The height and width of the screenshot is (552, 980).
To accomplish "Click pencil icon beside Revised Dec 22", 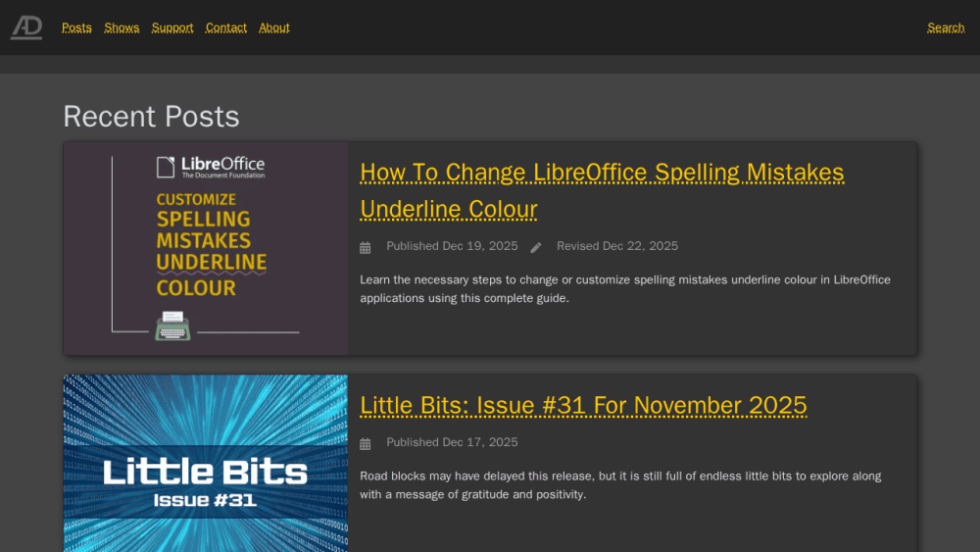I will tap(536, 247).
